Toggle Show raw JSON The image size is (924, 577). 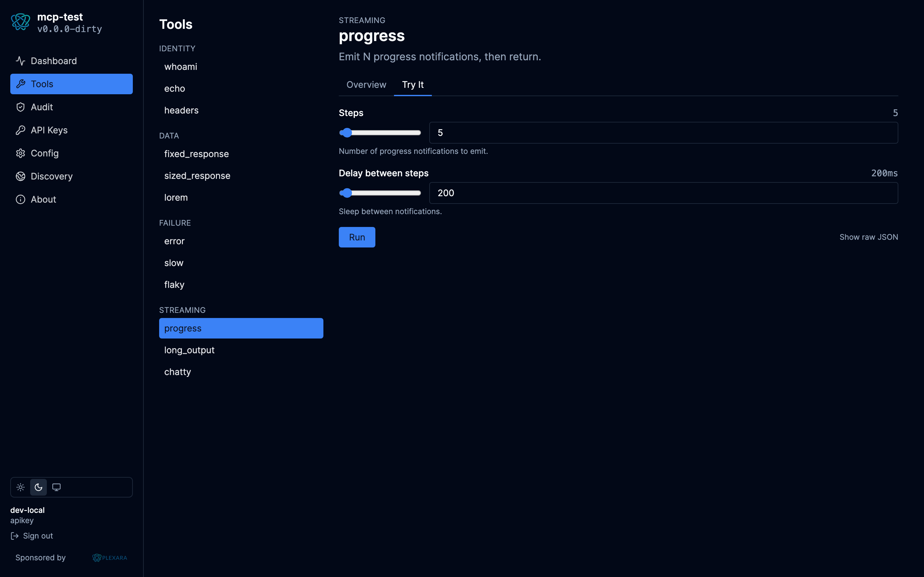868,237
